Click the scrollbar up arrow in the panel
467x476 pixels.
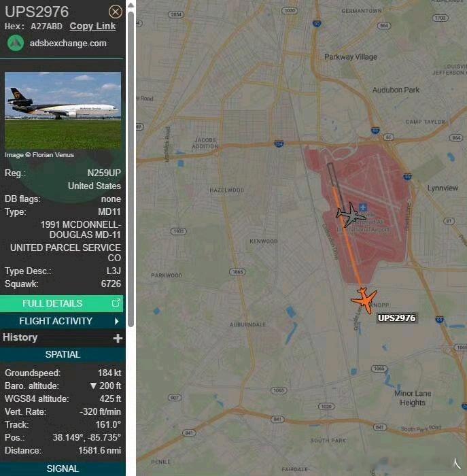(x=131, y=5)
